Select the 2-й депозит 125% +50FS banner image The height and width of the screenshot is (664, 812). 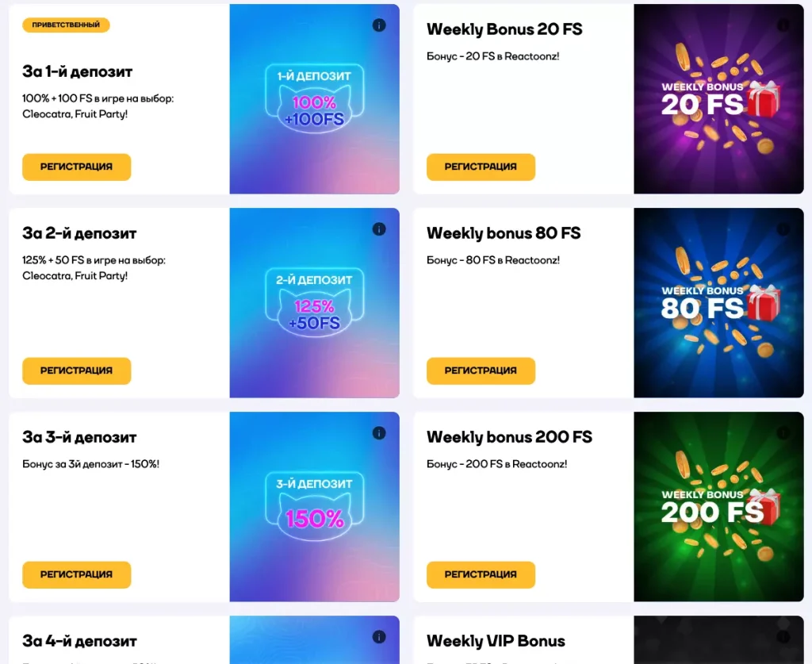point(314,303)
